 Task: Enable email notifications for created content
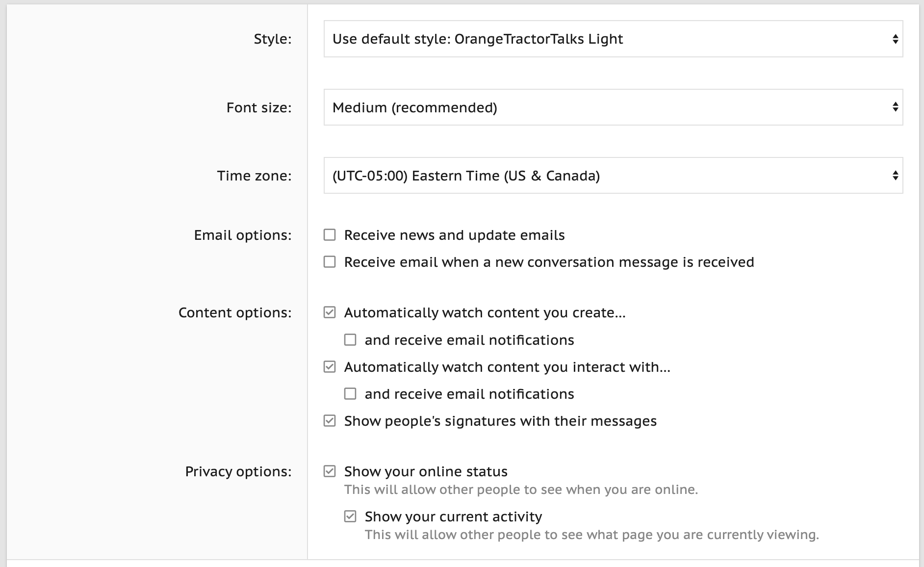coord(350,340)
